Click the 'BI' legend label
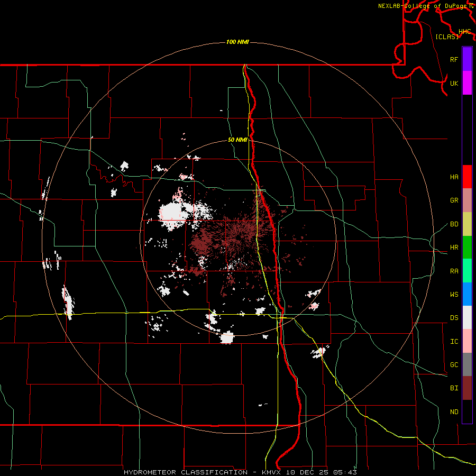This screenshot has height=476, width=476. click(454, 388)
